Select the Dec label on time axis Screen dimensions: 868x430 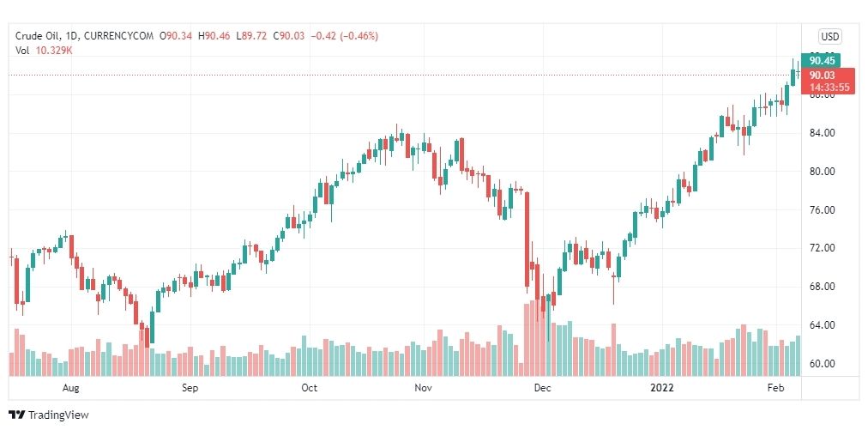click(542, 389)
